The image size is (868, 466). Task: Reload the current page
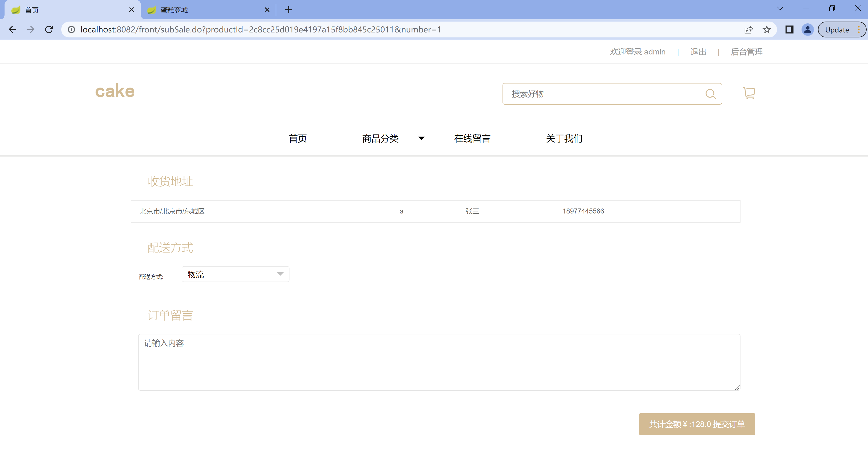(x=49, y=30)
